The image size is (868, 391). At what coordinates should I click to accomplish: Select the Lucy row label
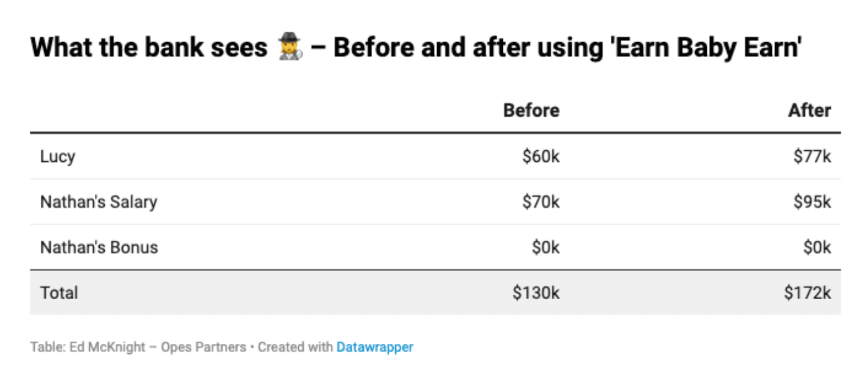[58, 156]
